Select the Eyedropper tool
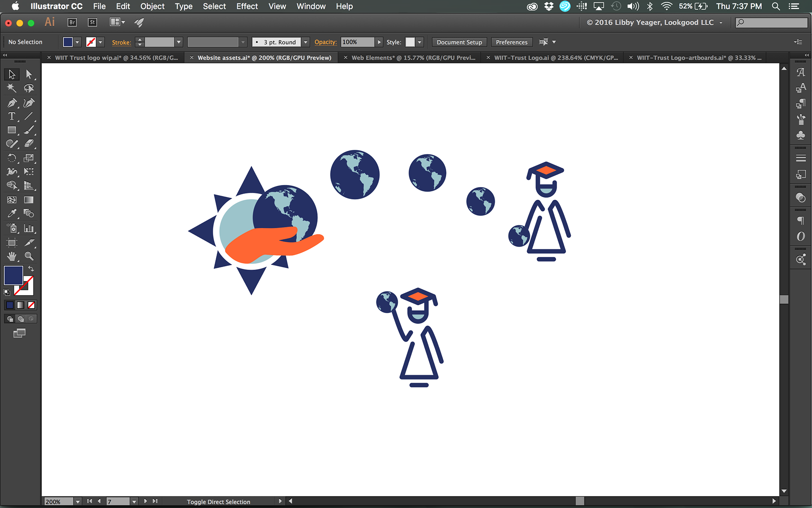812x508 pixels. [x=11, y=214]
